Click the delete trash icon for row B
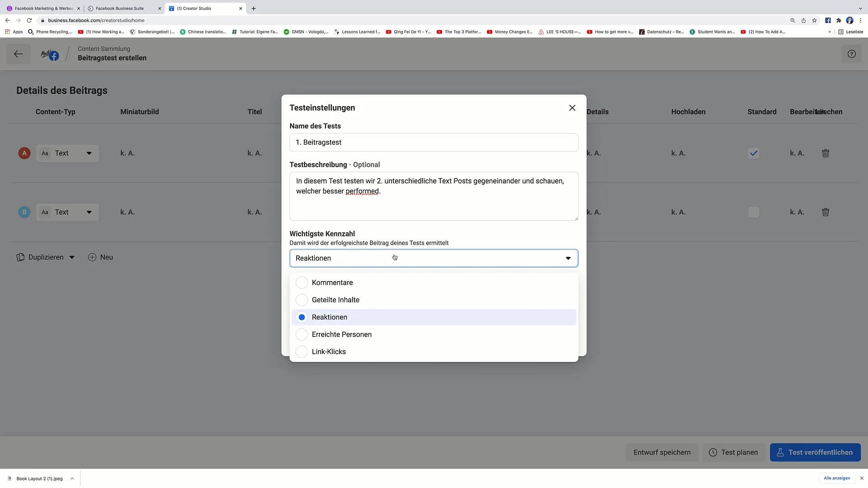Image resolution: width=868 pixels, height=488 pixels. tap(826, 212)
